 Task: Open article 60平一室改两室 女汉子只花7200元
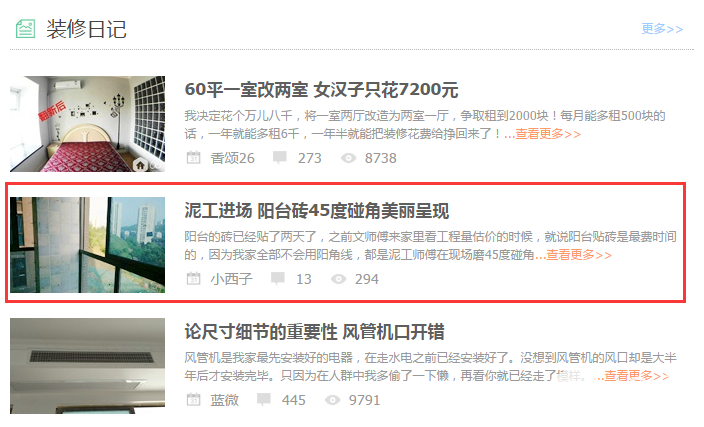321,89
